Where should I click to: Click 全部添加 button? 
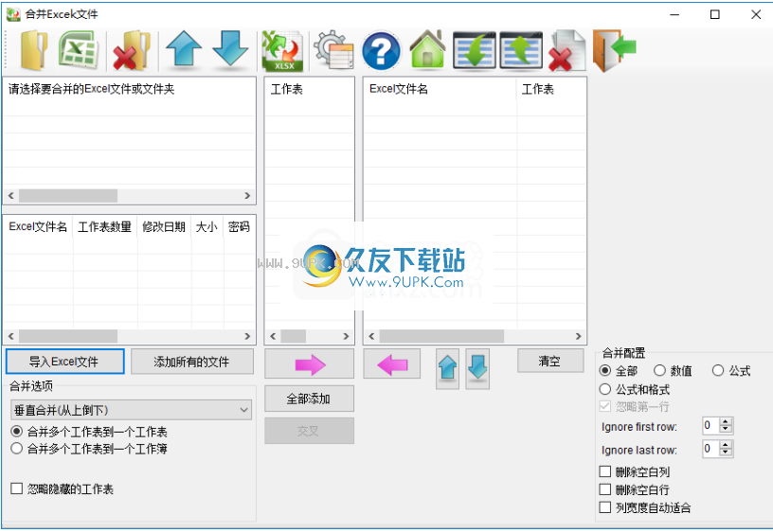tap(309, 399)
